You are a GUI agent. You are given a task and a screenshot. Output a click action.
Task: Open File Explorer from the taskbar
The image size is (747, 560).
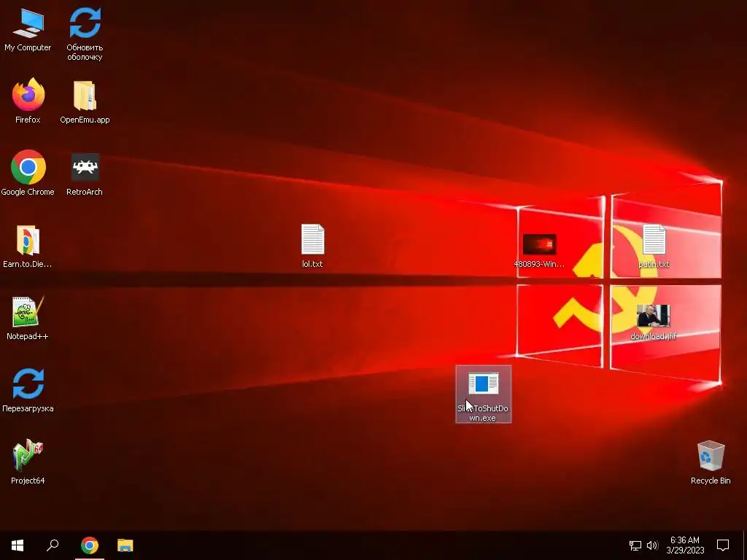tap(125, 545)
